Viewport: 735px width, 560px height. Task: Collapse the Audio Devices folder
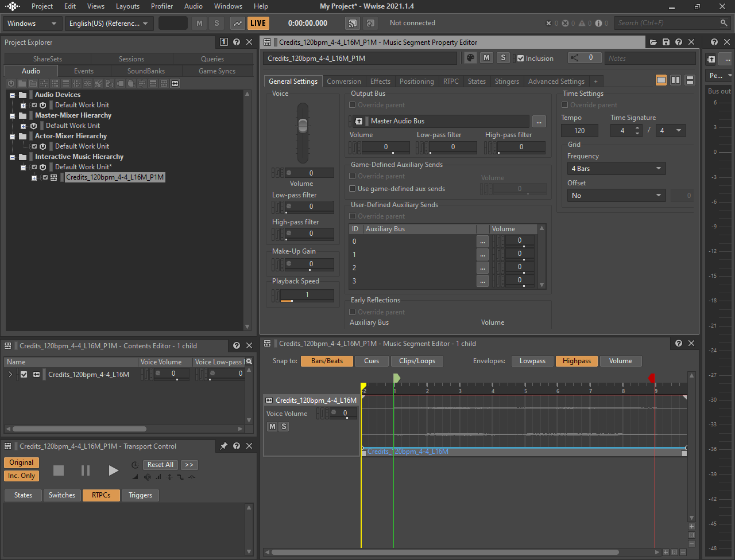point(13,95)
